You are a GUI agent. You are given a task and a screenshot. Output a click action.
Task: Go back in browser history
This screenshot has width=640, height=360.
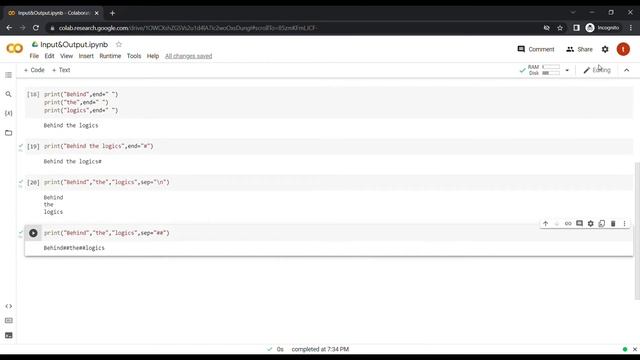pos(9,28)
